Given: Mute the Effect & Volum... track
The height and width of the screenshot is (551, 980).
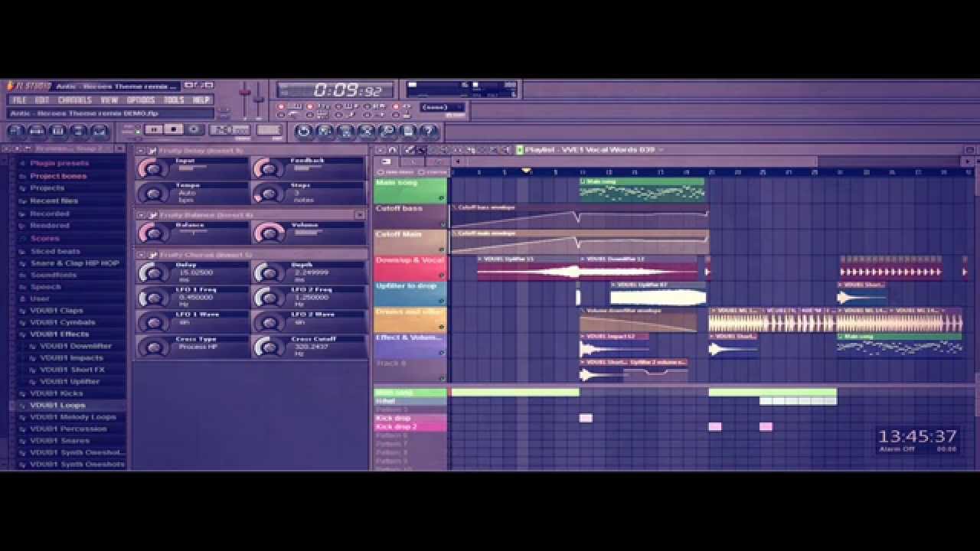Looking at the screenshot, I should [441, 354].
